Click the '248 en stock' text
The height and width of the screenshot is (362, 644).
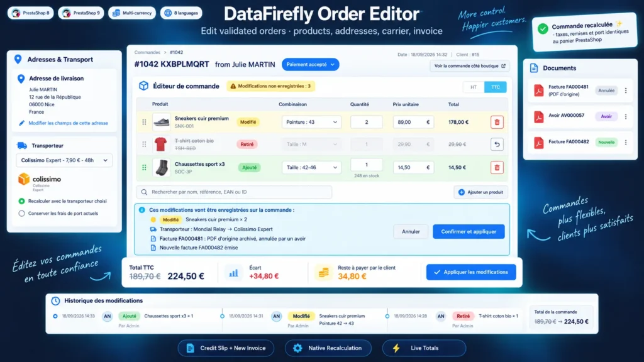tap(367, 176)
